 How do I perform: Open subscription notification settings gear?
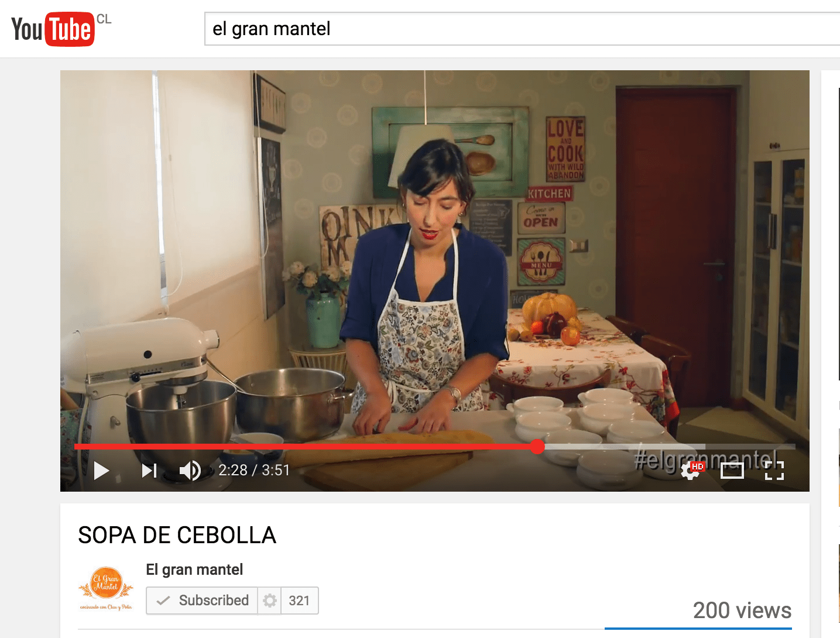269,601
